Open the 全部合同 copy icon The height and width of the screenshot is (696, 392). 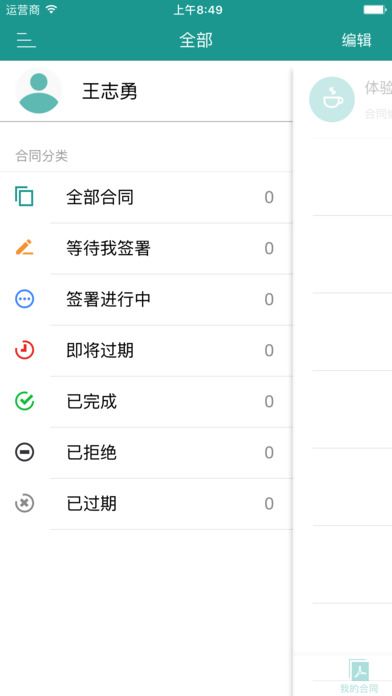24,197
